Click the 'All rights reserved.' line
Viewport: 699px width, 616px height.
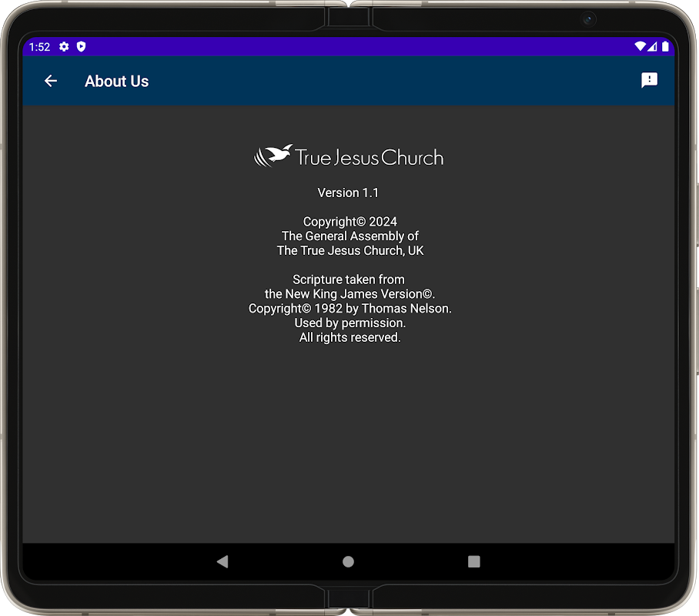click(x=350, y=338)
